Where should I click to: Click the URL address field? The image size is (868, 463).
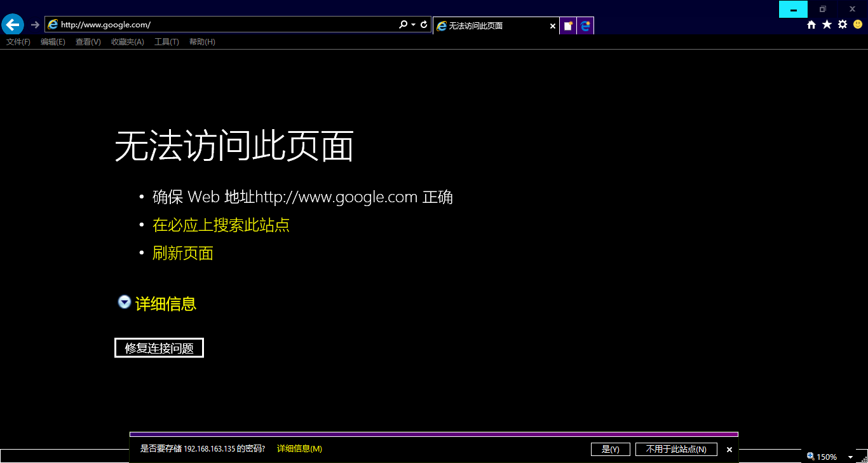[222, 25]
